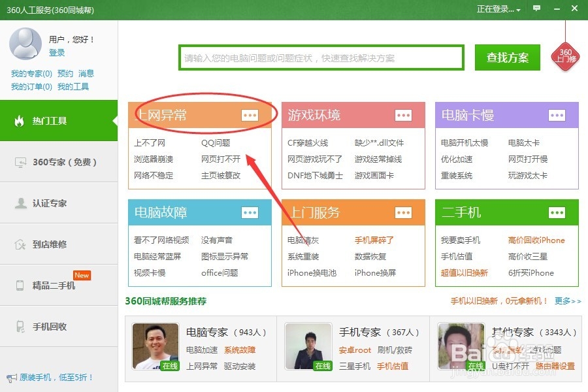Open 我的专家(0) link
This screenshot has width=588, height=392.
coord(31,74)
